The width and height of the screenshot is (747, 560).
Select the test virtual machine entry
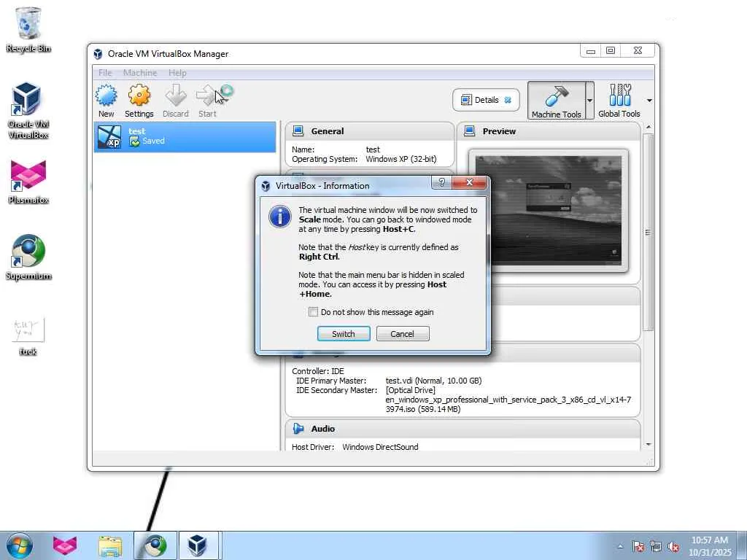[185, 136]
